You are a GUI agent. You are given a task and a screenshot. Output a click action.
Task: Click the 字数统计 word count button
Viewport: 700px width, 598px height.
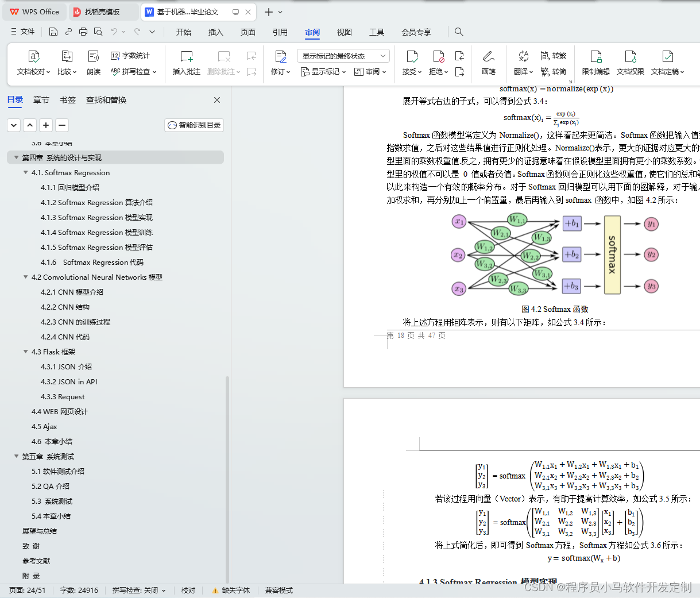(130, 56)
